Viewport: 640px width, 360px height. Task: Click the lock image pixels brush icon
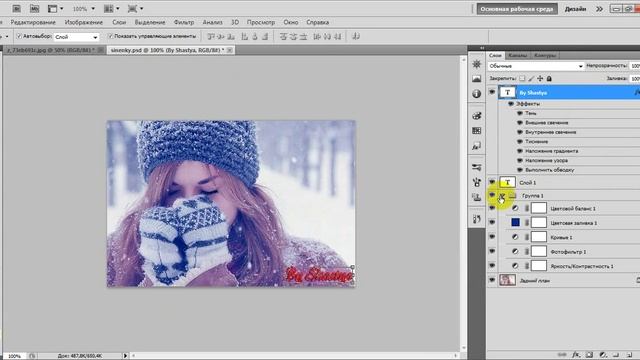531,78
